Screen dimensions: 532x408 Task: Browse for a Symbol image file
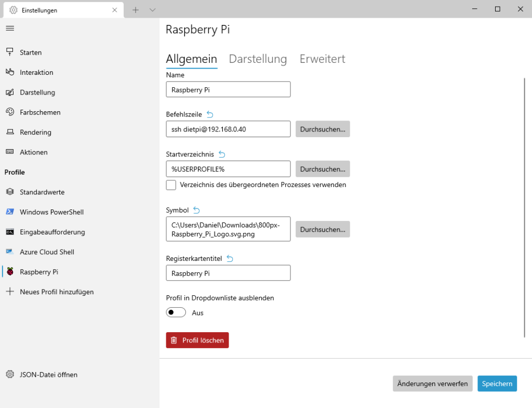323,229
